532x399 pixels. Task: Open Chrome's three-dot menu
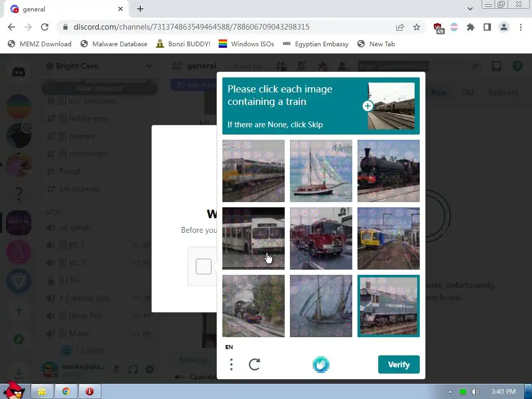pyautogui.click(x=521, y=27)
